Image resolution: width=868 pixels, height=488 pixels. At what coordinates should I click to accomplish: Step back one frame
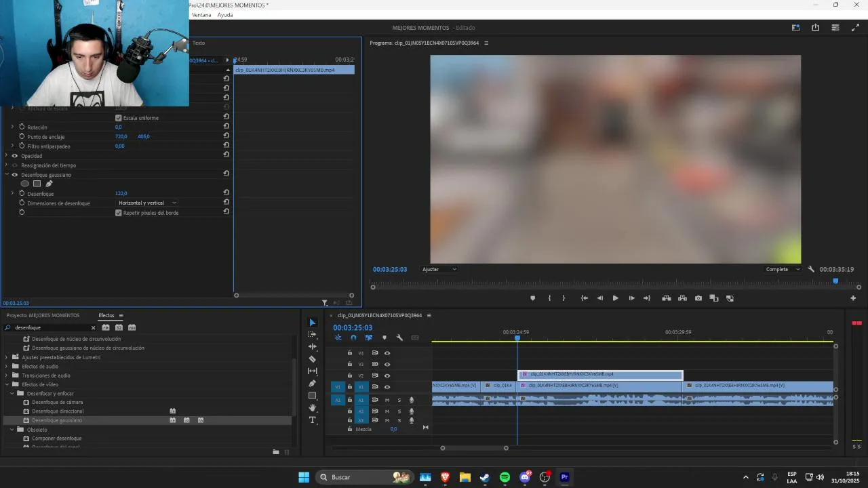599,298
